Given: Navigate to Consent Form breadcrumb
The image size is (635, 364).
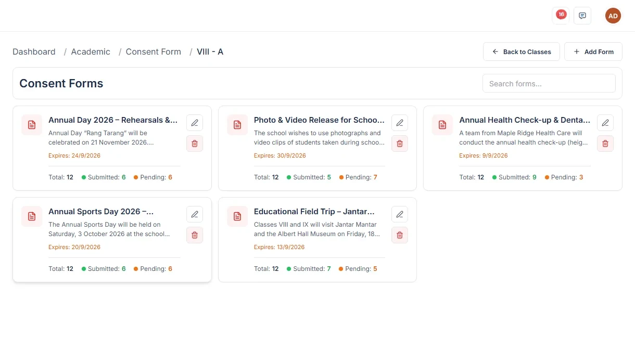Looking at the screenshot, I should [x=154, y=51].
